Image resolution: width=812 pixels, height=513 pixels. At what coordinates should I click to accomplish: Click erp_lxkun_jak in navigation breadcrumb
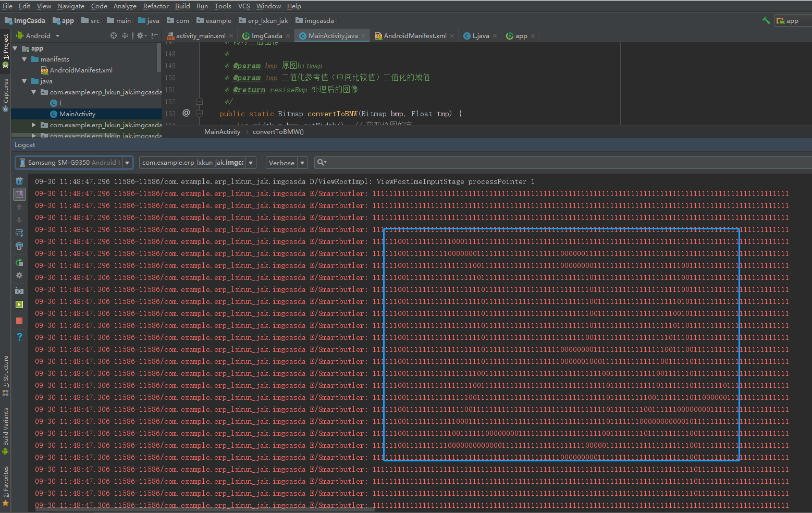click(x=264, y=21)
